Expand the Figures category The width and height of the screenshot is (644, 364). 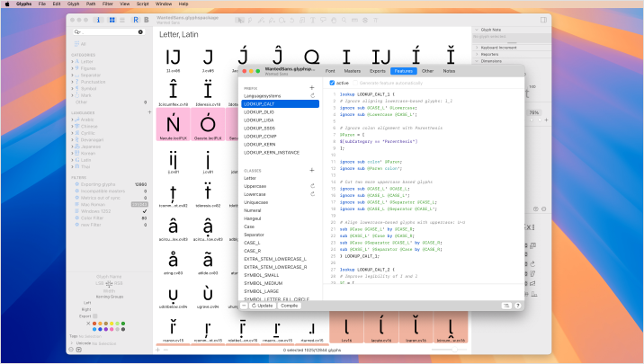[x=72, y=68]
